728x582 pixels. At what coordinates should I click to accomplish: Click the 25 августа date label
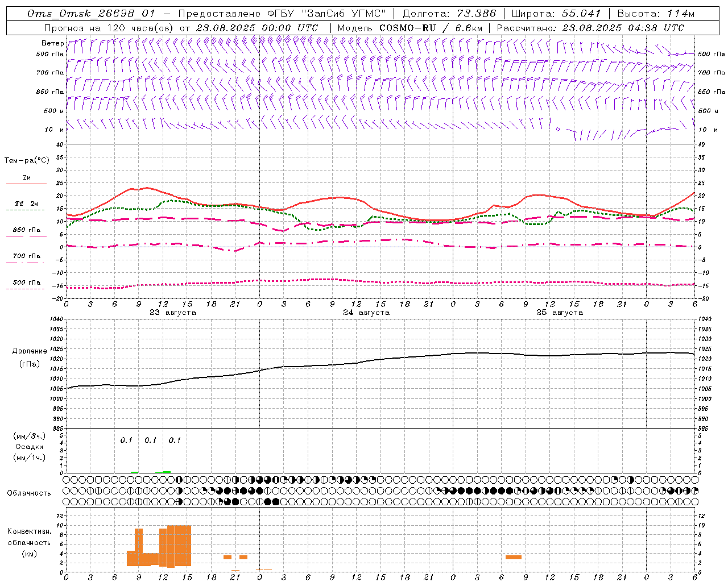click(x=560, y=313)
